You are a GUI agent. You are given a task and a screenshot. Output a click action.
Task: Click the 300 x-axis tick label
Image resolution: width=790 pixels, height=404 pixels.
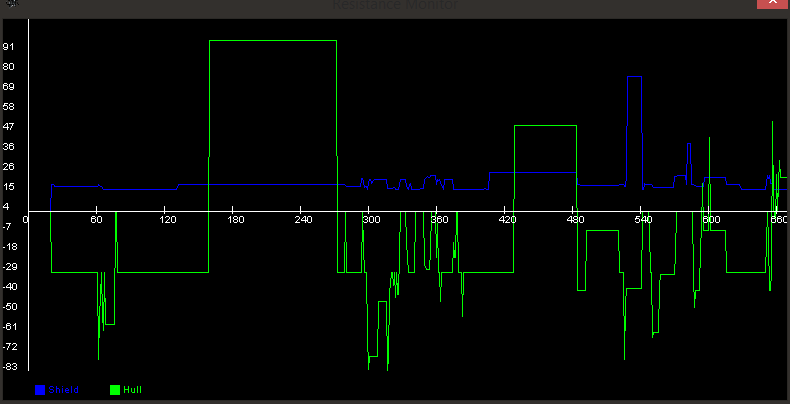click(371, 220)
